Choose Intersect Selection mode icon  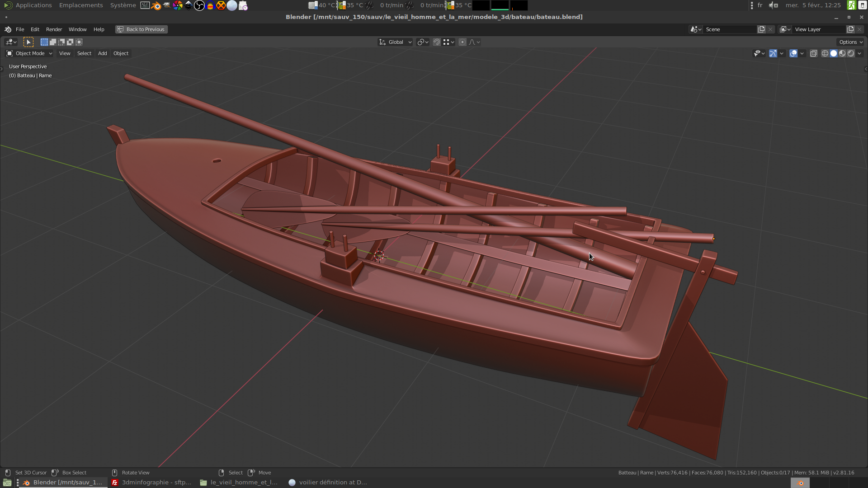click(x=79, y=42)
